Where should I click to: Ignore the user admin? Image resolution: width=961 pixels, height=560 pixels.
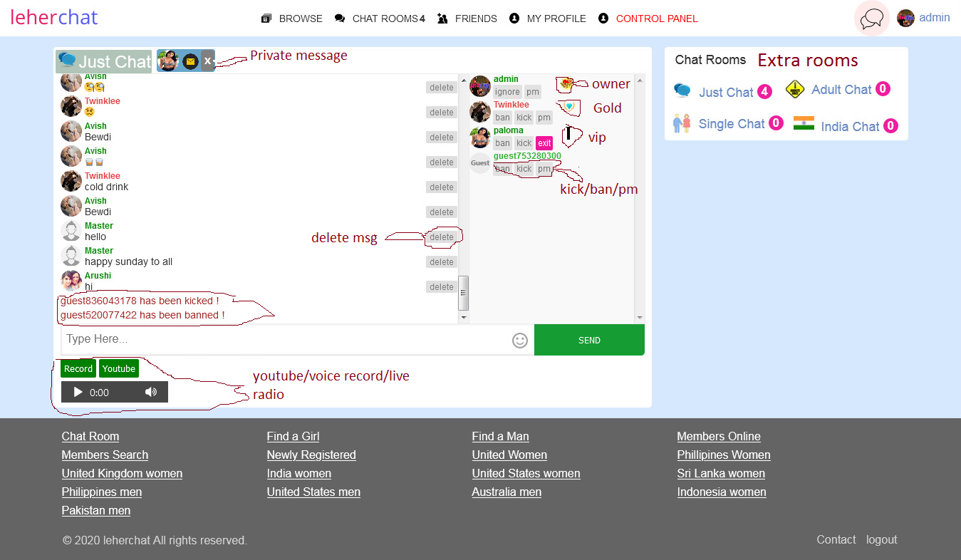(x=507, y=91)
